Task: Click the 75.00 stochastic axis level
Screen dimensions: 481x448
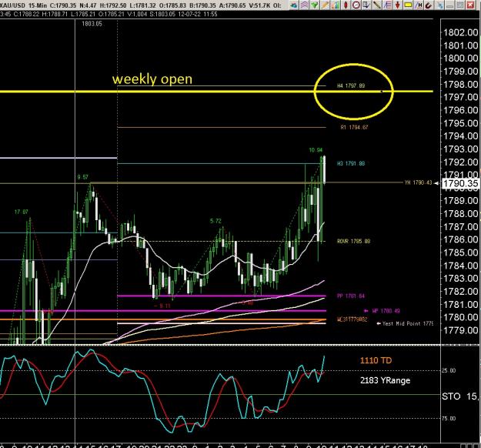Action: (449, 418)
